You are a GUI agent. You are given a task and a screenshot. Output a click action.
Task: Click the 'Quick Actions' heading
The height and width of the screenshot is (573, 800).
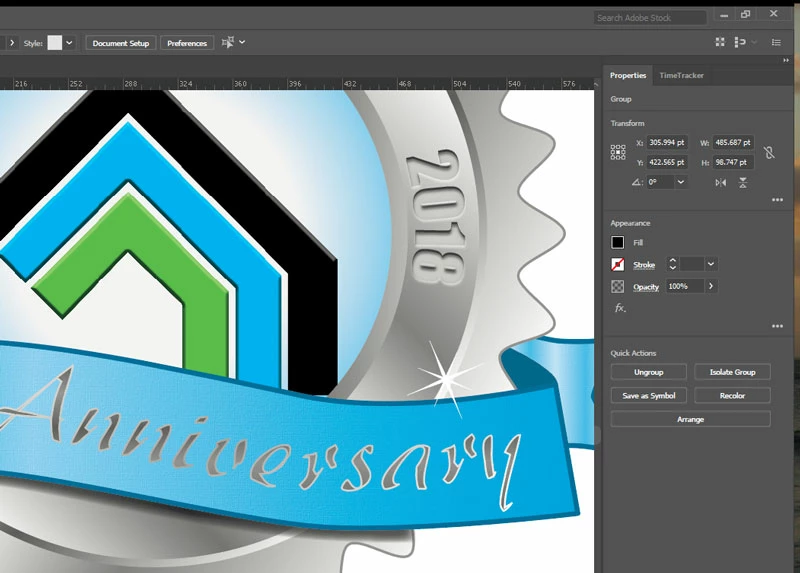coord(633,353)
